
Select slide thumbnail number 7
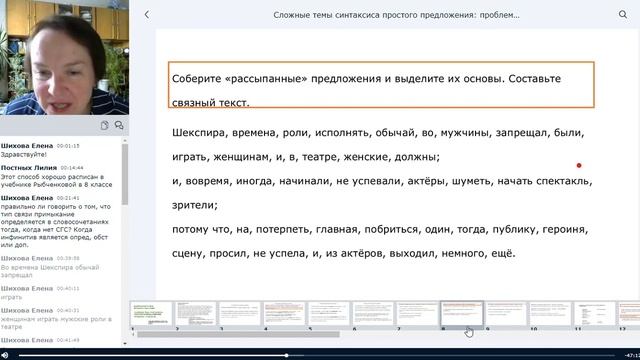(417, 313)
